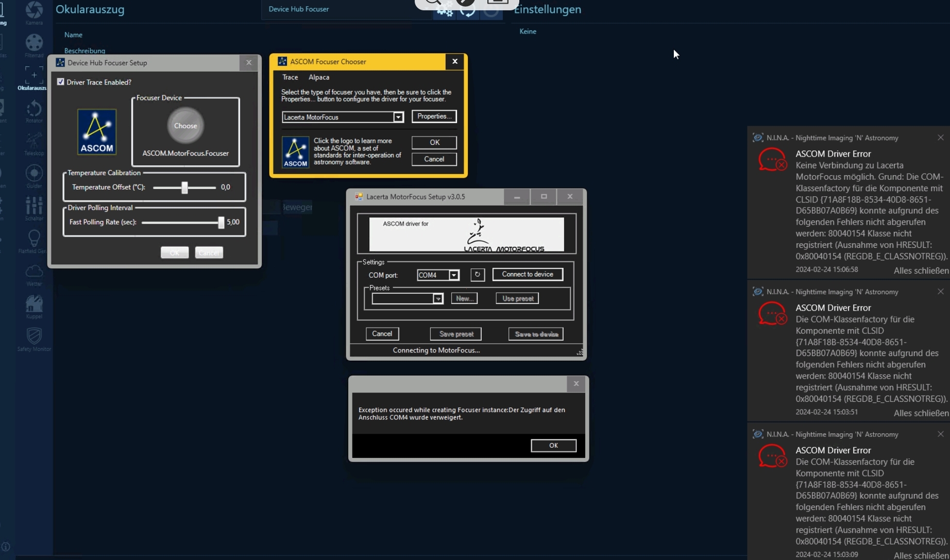The image size is (950, 560).
Task: Click the New... preset button
Action: pos(464,299)
